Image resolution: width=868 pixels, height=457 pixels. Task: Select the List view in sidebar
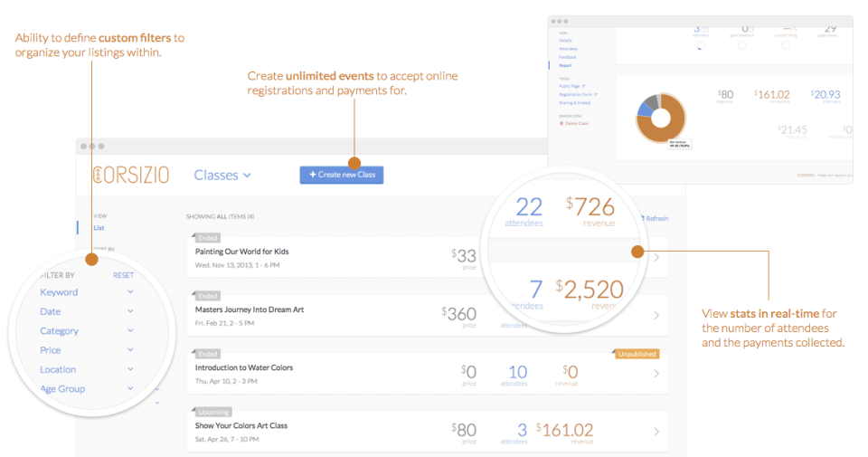(99, 228)
